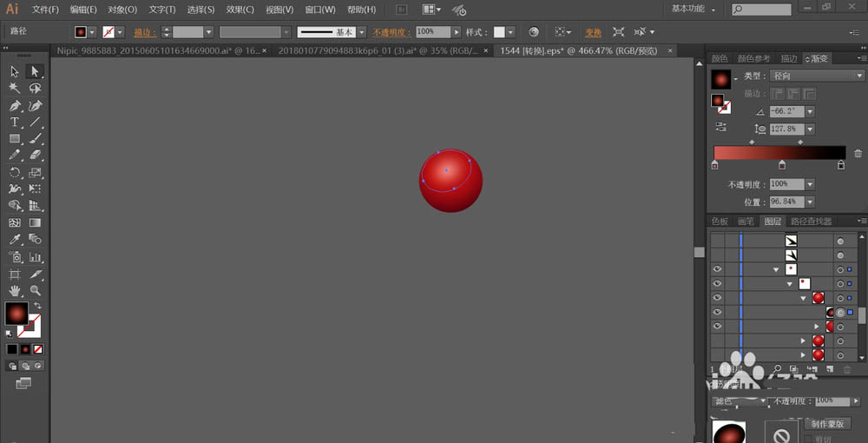Viewport: 868px width, 443px height.
Task: Click target circle of the selected path row
Action: pyautogui.click(x=840, y=313)
